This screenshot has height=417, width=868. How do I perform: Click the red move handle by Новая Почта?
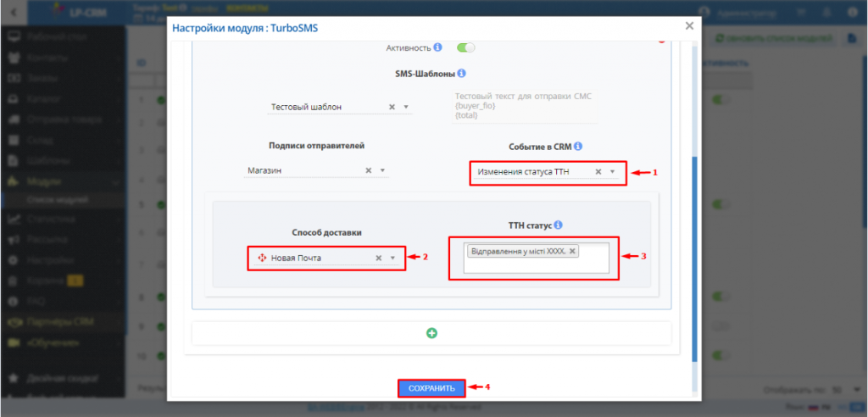(x=263, y=258)
